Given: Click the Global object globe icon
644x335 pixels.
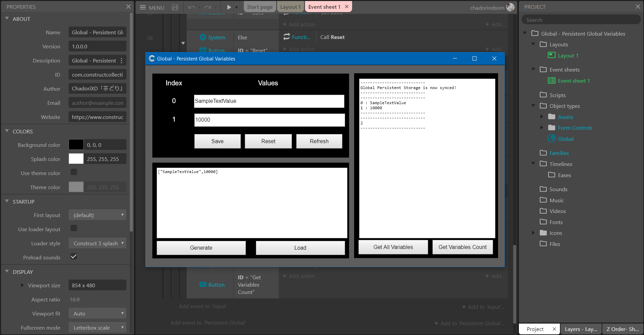Looking at the screenshot, I should pyautogui.click(x=552, y=138).
